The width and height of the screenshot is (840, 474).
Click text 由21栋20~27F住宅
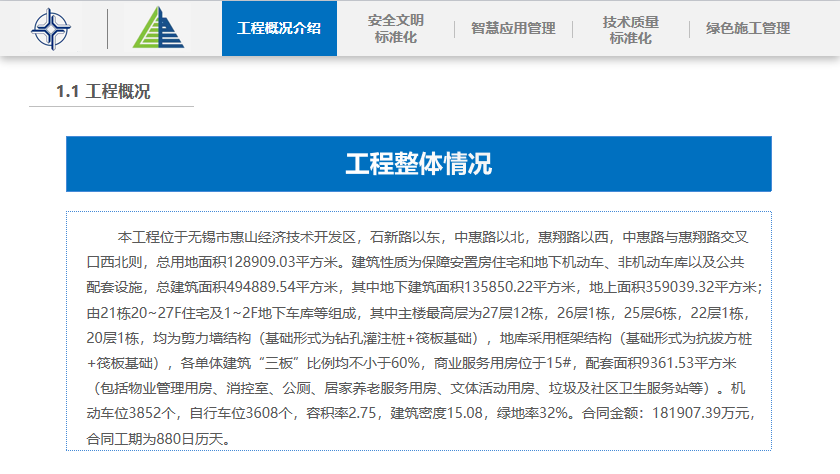pyautogui.click(x=149, y=313)
